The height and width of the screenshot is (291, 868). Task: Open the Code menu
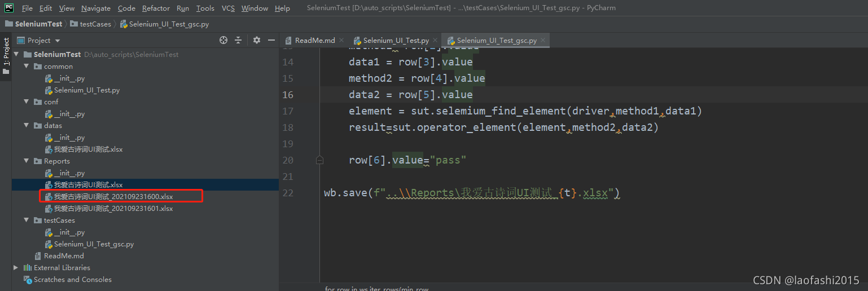[126, 8]
